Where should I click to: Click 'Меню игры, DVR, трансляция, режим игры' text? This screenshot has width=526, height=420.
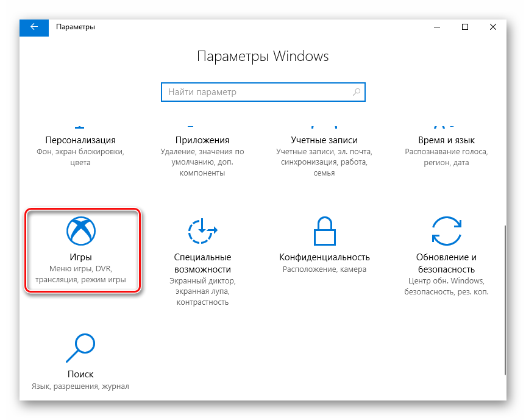pyautogui.click(x=80, y=274)
